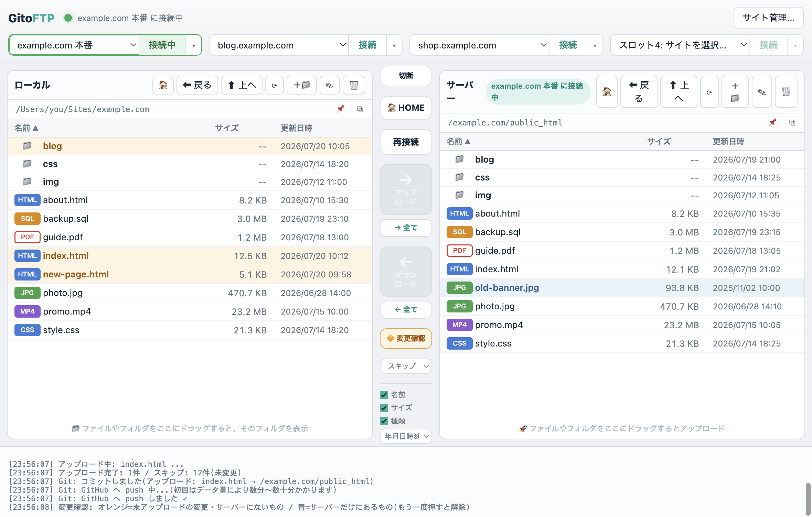Screen dimensions: 812x517
Task: Open the スロット4 site selection dropdown
Action: click(x=680, y=45)
